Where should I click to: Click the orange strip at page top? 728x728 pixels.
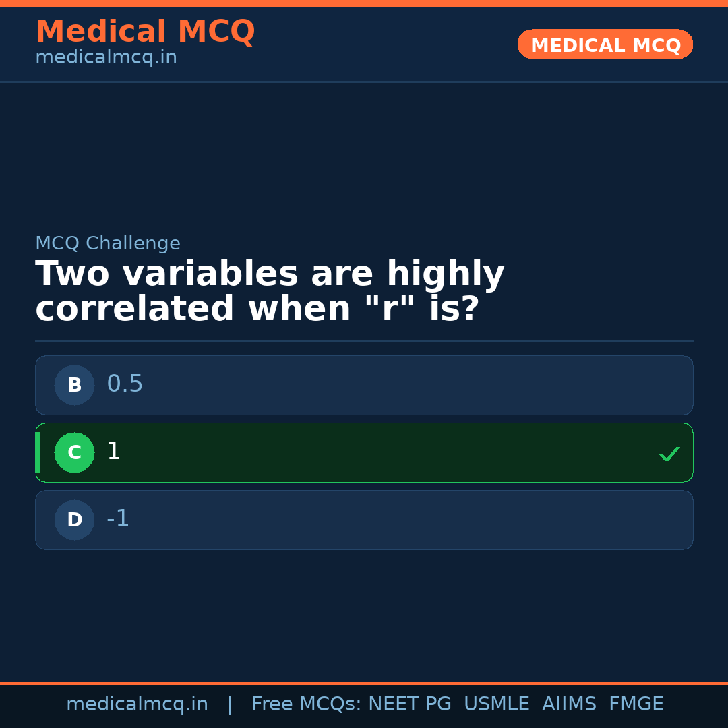[x=364, y=3]
